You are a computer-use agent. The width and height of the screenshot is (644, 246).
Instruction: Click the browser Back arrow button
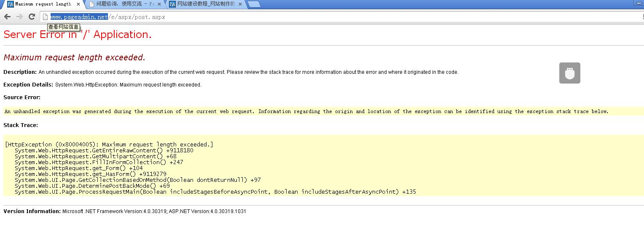tap(7, 17)
